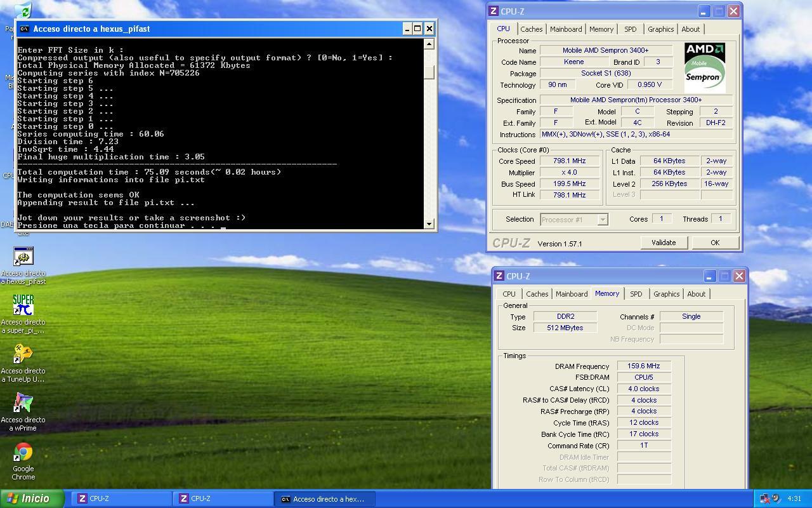Switch to Mainboard tab in the Memory window

tap(572, 294)
